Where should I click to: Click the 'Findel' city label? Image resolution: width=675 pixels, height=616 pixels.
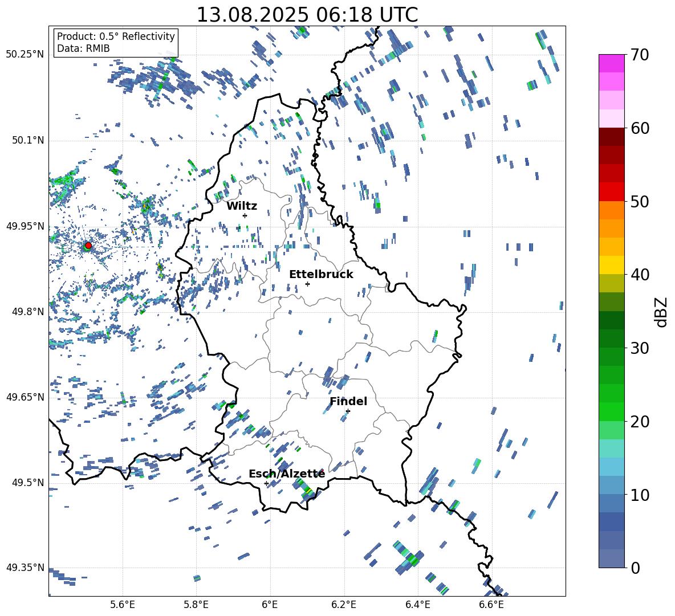tap(348, 401)
